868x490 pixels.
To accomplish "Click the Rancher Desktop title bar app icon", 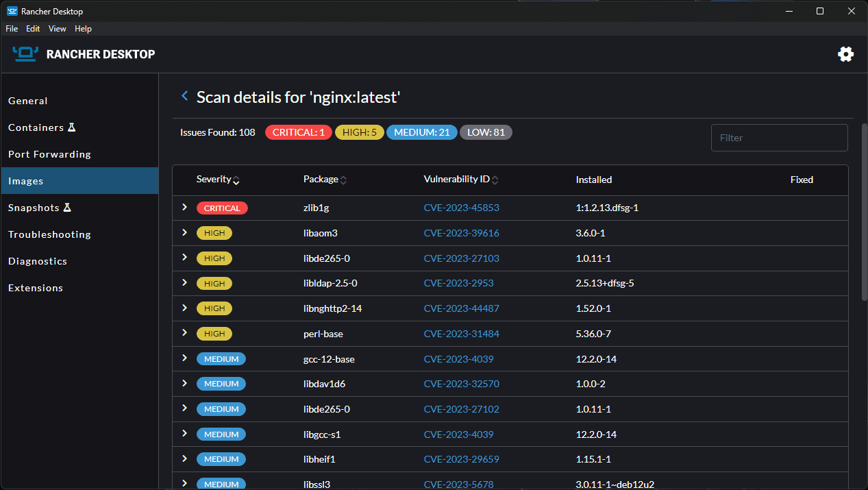I will click(x=12, y=11).
